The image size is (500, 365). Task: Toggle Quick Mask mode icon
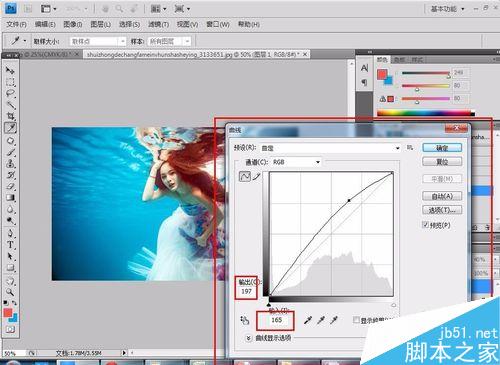[10, 329]
